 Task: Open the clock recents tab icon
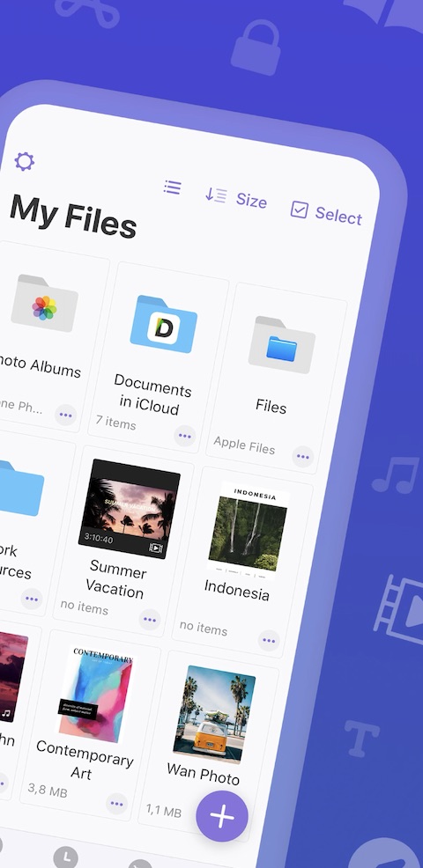tap(65, 857)
